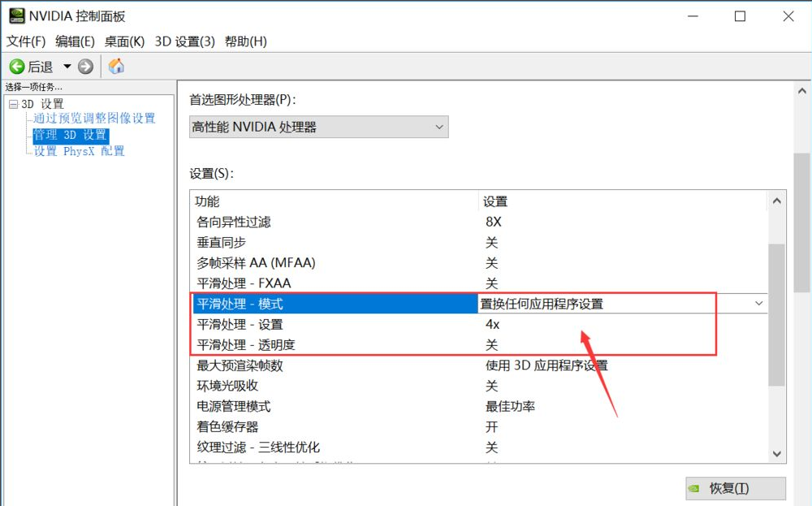Click the 8X value for 各向异性过滤

coord(494,222)
